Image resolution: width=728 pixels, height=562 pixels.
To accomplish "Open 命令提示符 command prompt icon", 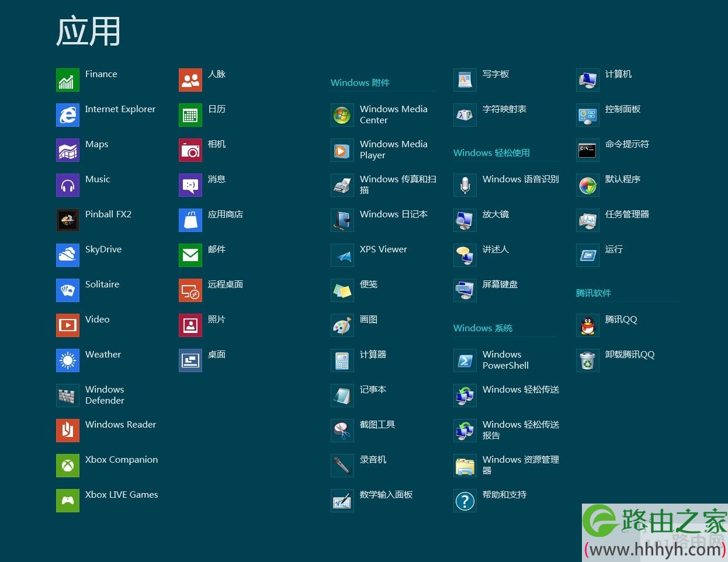I will (588, 150).
